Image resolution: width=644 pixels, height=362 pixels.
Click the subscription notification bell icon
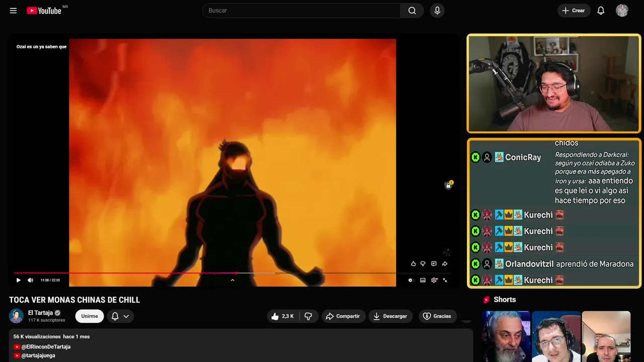point(115,316)
